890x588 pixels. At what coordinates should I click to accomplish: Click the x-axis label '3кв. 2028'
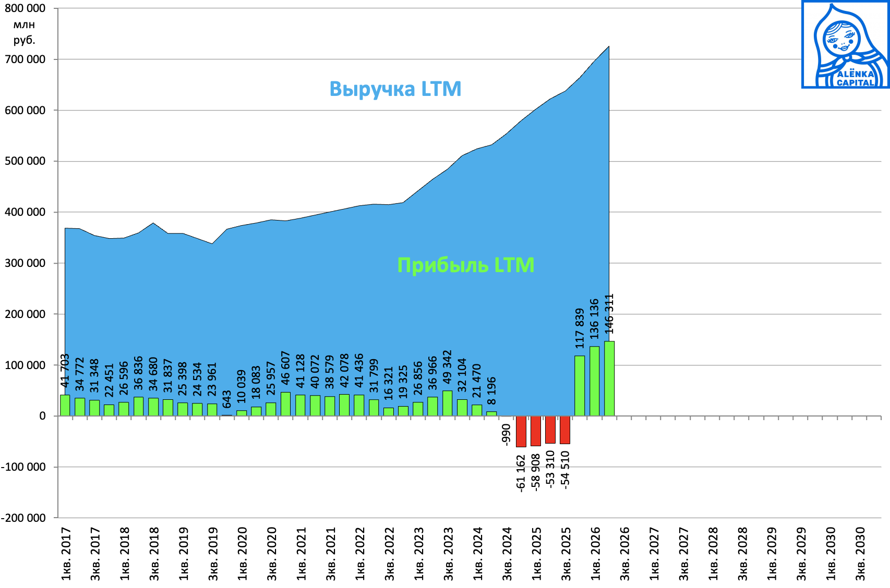tap(742, 554)
